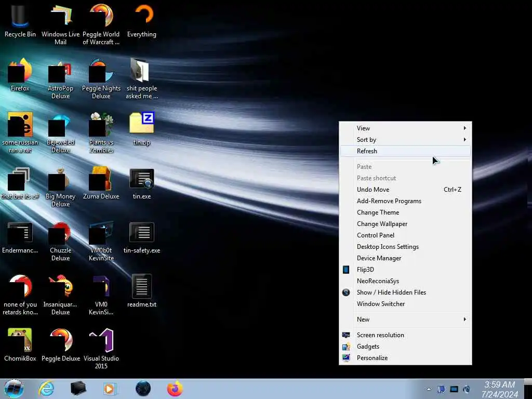Expand the Sort by submenu
Image resolution: width=532 pixels, height=399 pixels.
click(x=405, y=140)
